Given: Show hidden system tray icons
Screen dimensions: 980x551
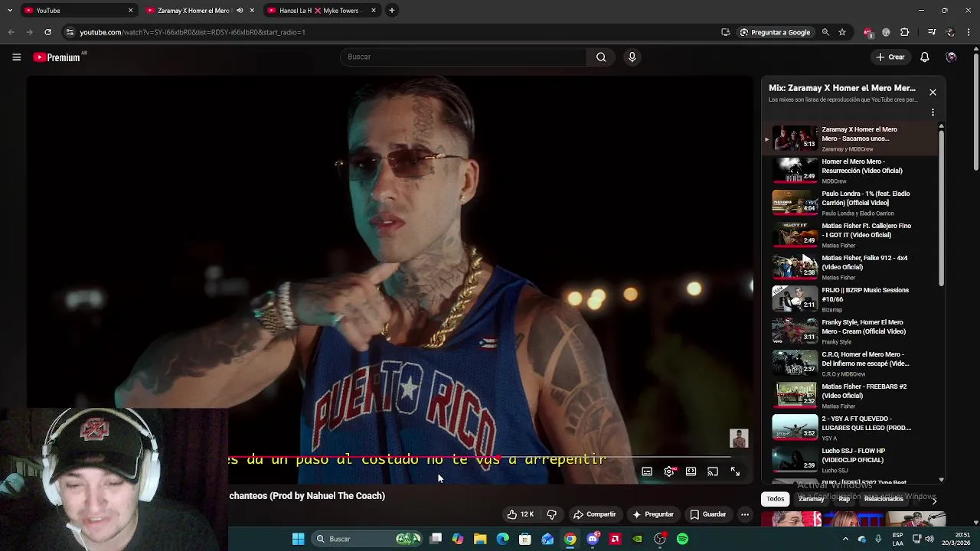Looking at the screenshot, I should click(x=847, y=539).
